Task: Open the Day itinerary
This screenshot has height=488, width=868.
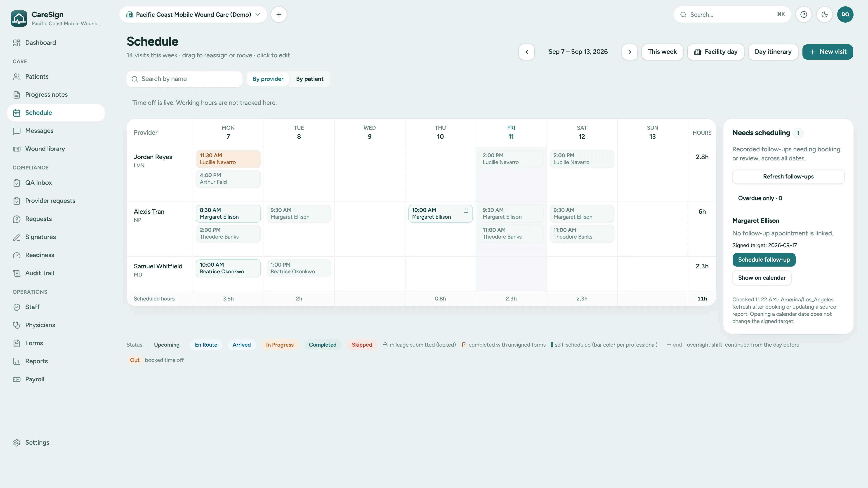Action: (x=773, y=52)
